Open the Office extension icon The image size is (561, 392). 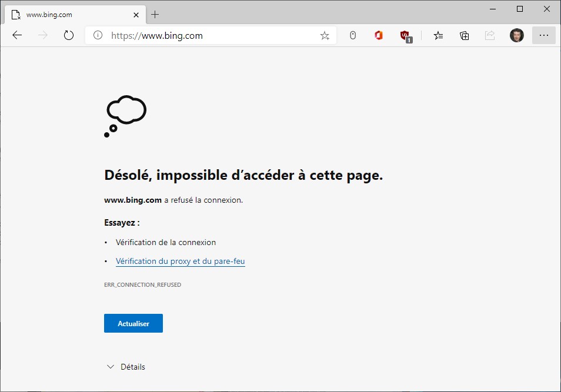379,35
